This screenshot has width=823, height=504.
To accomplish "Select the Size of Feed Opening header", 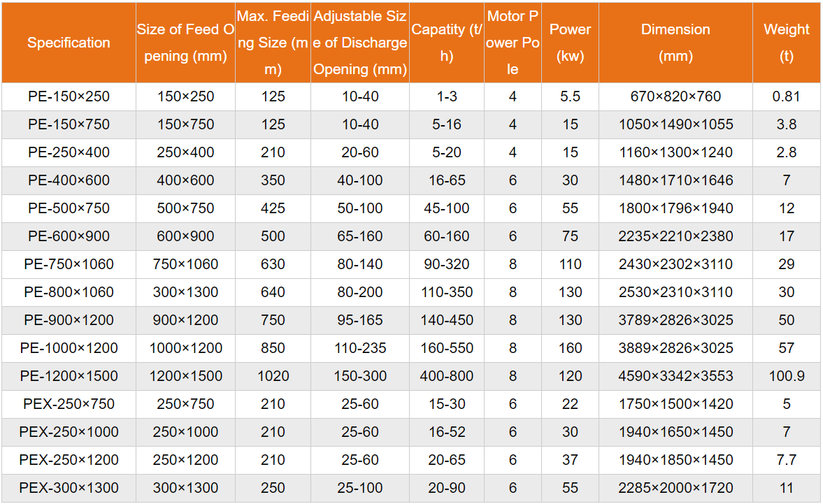I will (185, 43).
